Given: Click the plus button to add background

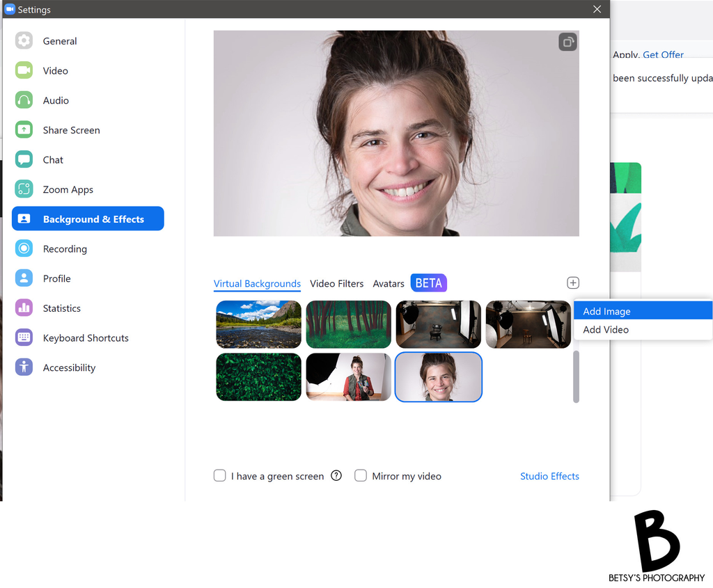Looking at the screenshot, I should click(x=573, y=283).
